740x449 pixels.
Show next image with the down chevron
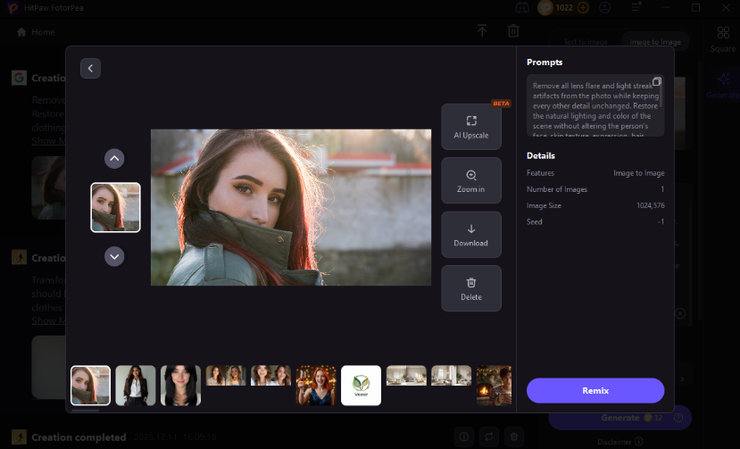(x=114, y=256)
